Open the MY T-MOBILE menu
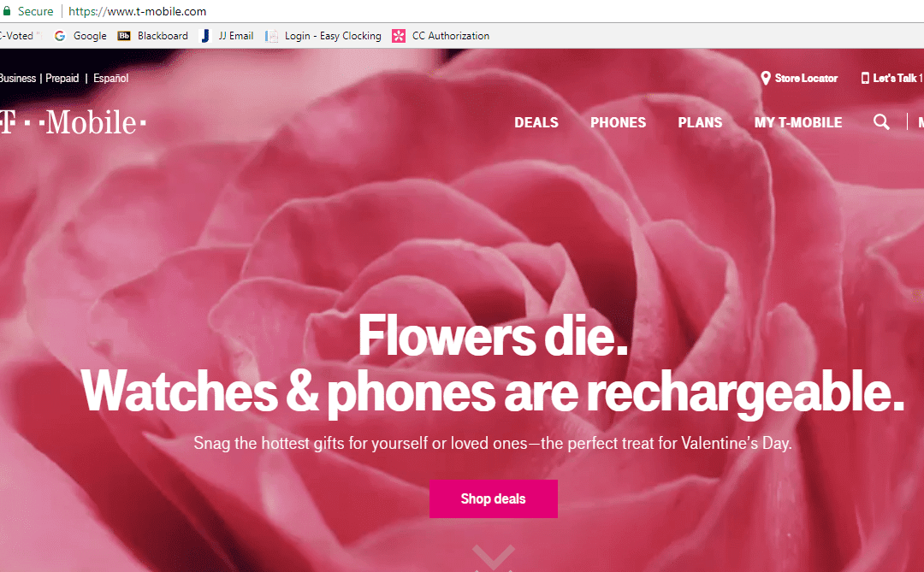The image size is (924, 572). (x=797, y=122)
